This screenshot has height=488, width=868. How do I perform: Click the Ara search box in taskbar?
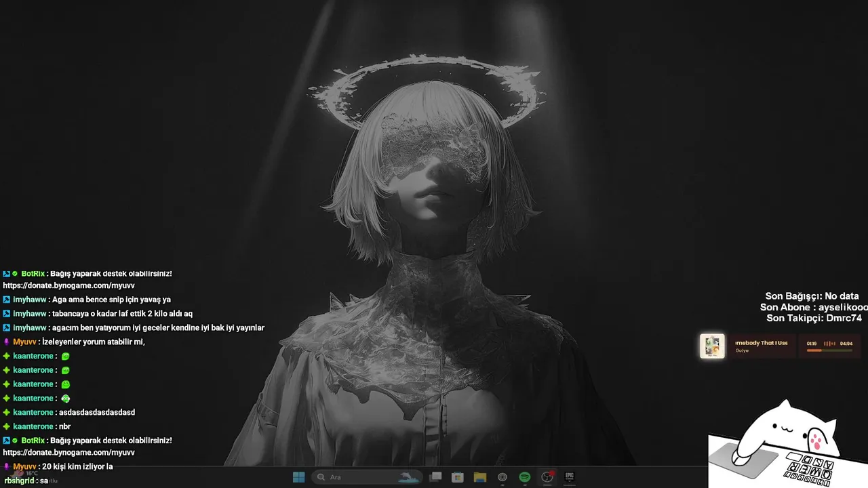click(x=367, y=477)
